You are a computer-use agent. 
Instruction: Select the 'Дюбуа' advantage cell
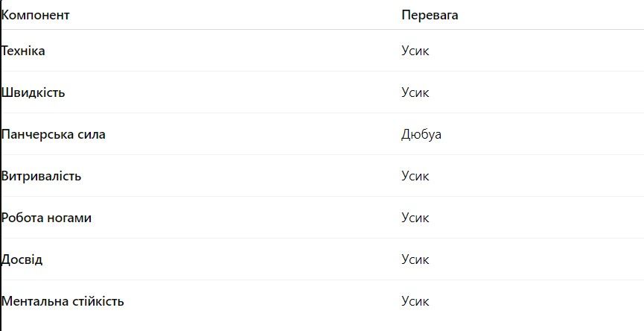421,134
